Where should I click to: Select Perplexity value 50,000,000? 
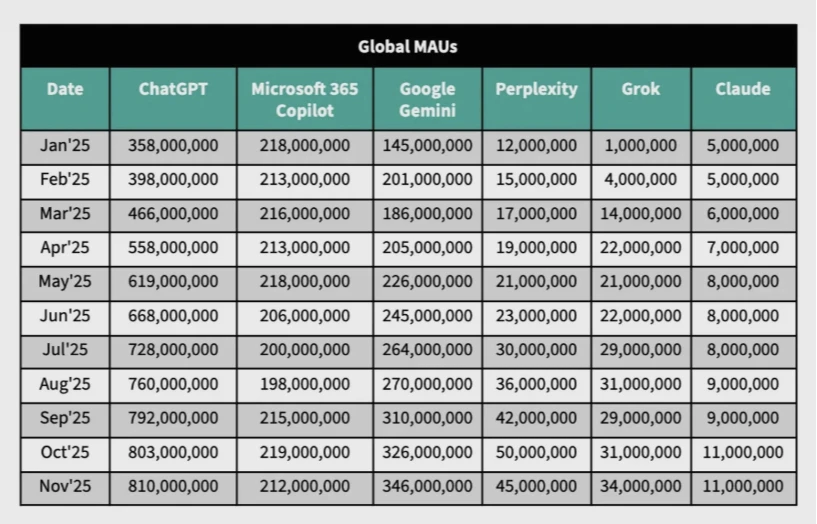pos(536,452)
